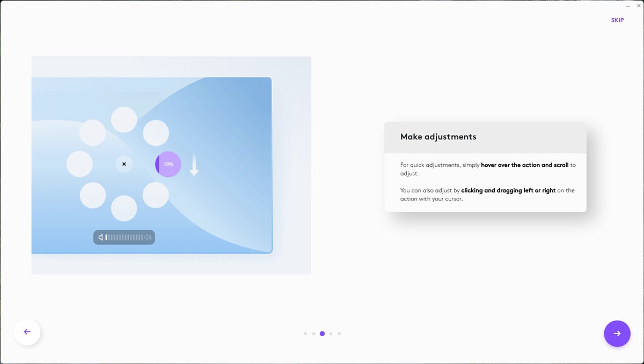Click the bottommost circle in the action ring
This screenshot has height=364, width=644.
[124, 209]
